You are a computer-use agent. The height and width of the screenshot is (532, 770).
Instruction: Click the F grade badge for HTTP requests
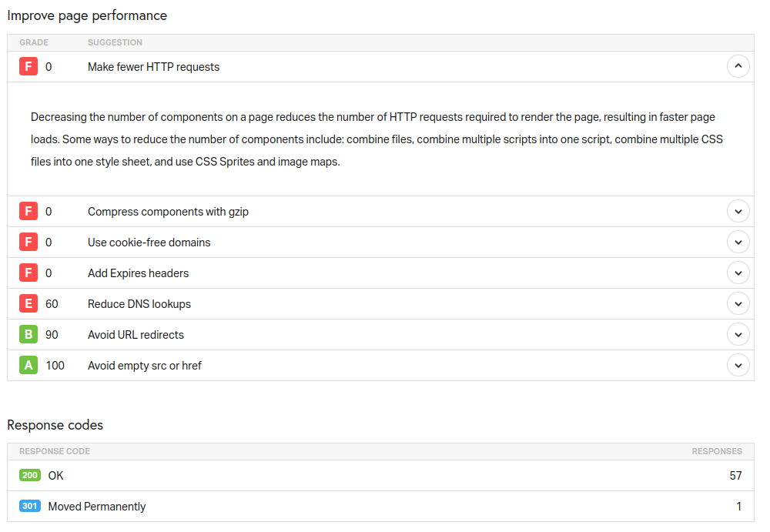[28, 66]
